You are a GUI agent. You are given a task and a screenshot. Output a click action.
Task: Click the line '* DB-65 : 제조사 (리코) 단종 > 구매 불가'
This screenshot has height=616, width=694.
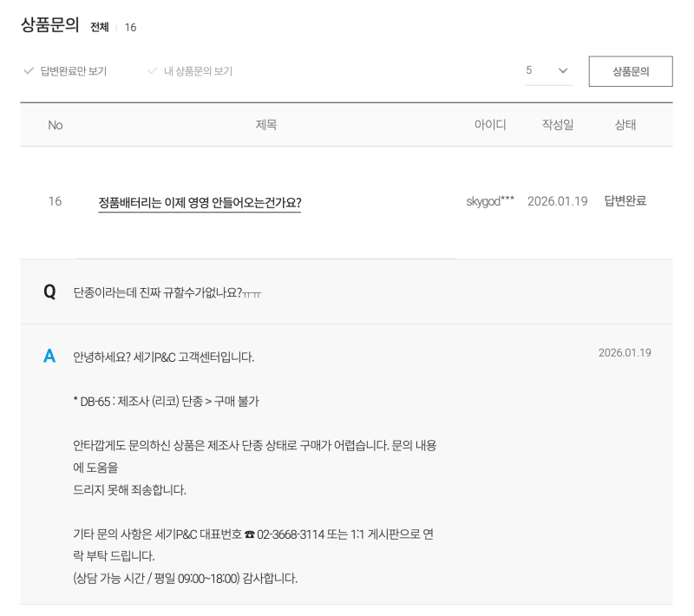(x=166, y=402)
